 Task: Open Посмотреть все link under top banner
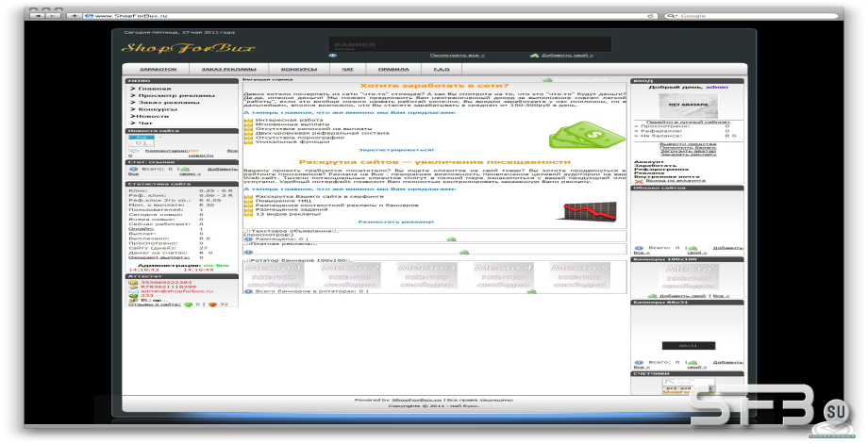point(458,56)
